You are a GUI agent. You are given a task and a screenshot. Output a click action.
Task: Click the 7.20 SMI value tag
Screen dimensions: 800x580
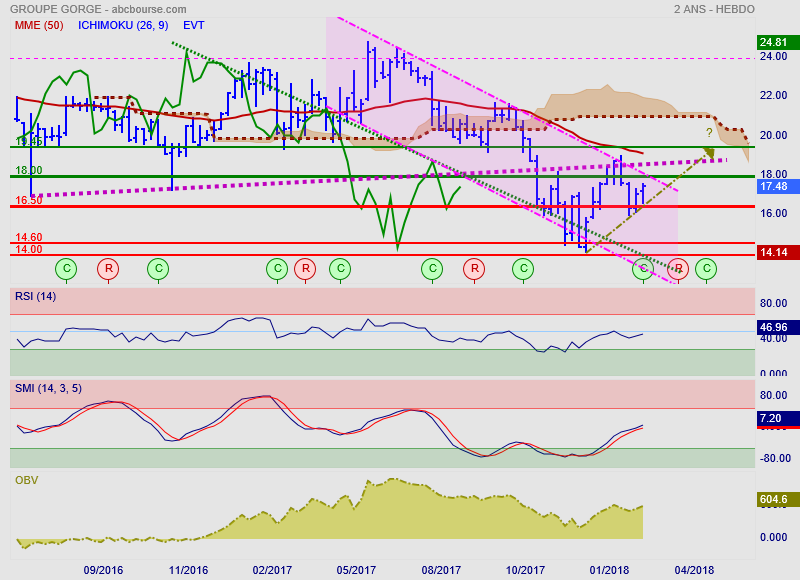(x=778, y=418)
